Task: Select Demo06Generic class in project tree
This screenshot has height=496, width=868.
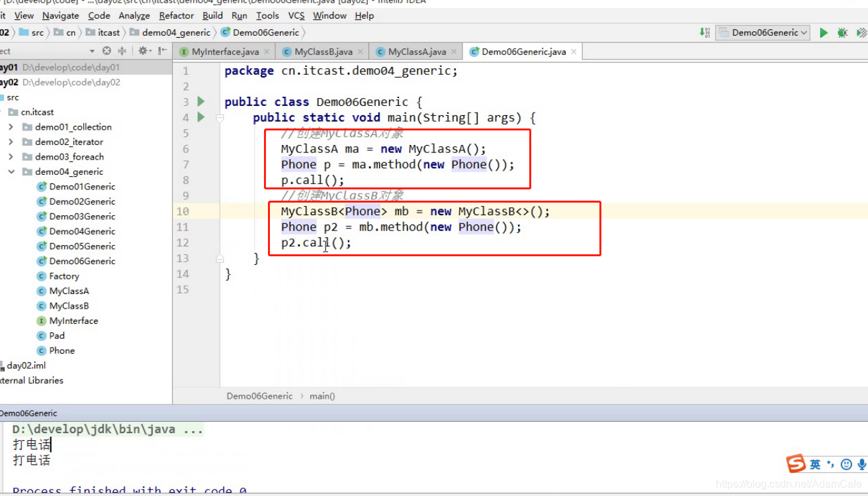Action: point(76,261)
